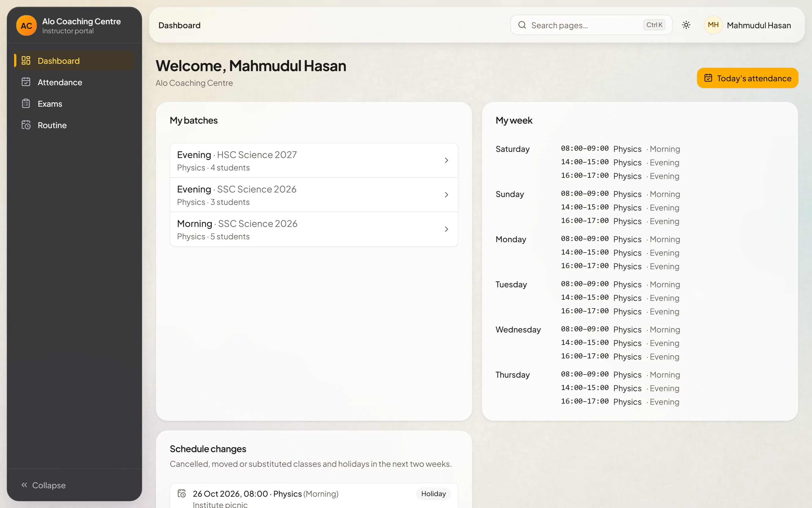Click the Ctrl K shortcut badge
This screenshot has height=508, width=812.
click(x=654, y=25)
